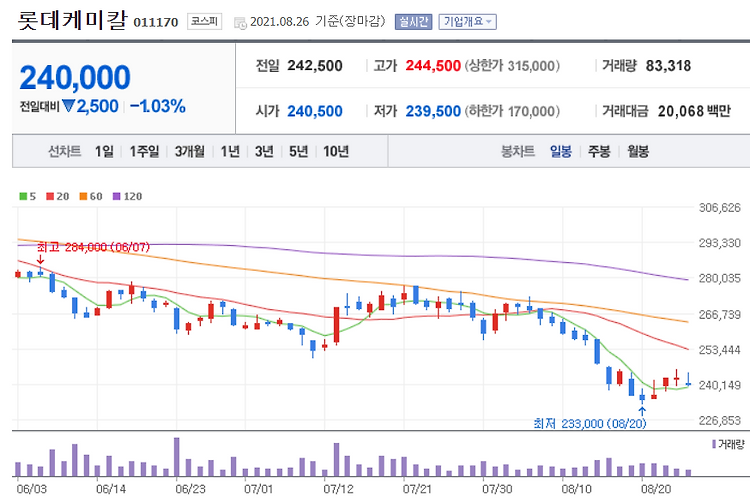Switch to the 주봉 candle chart
The image size is (750, 502).
pos(599,152)
